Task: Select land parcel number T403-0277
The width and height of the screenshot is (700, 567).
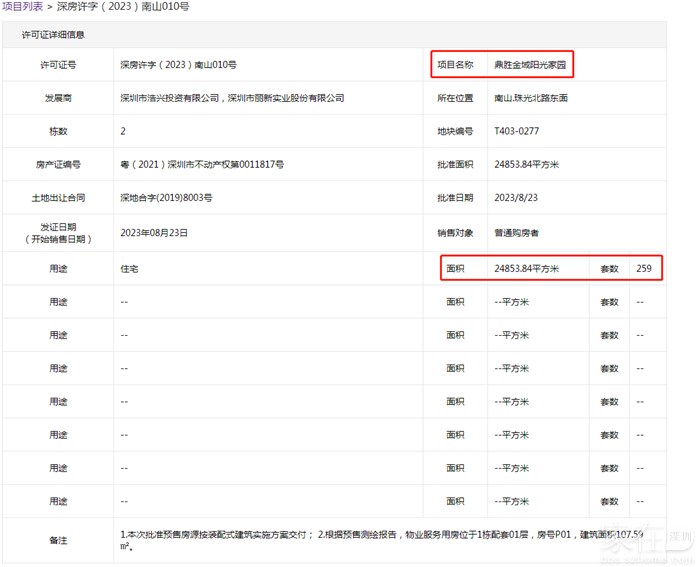Action: click(x=516, y=131)
